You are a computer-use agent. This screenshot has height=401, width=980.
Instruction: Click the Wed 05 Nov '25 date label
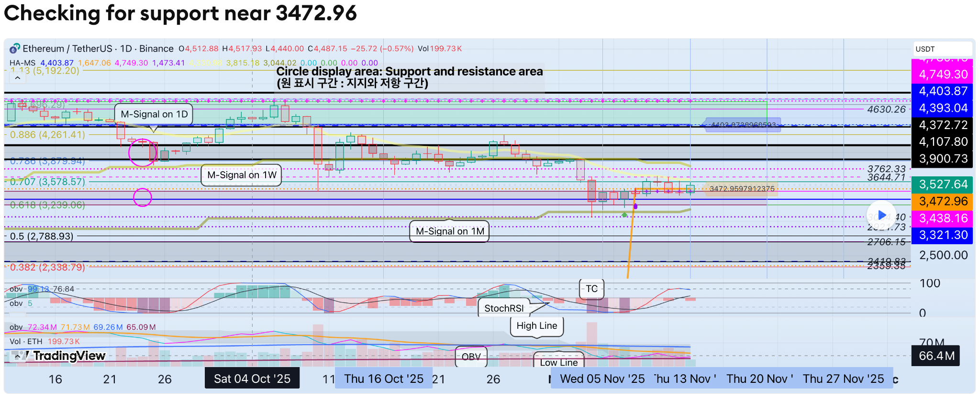601,379
